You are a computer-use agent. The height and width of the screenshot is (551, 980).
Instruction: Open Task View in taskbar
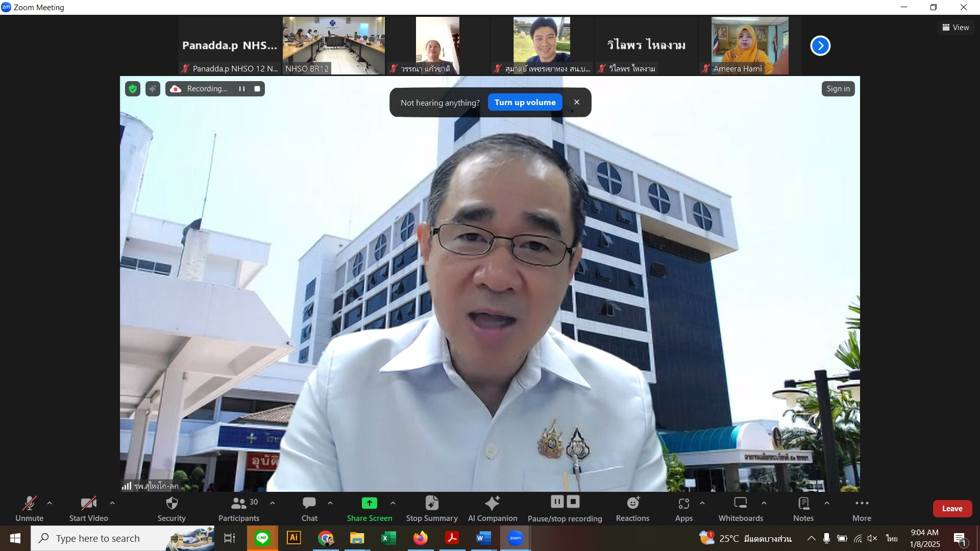[230, 538]
